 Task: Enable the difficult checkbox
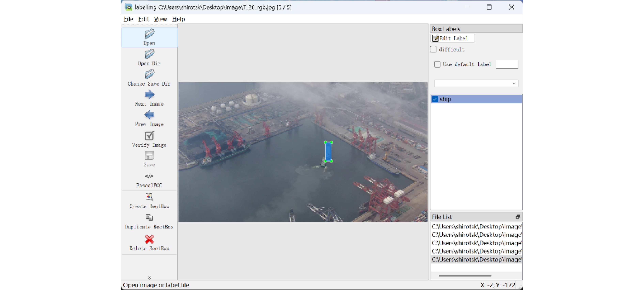coord(433,50)
